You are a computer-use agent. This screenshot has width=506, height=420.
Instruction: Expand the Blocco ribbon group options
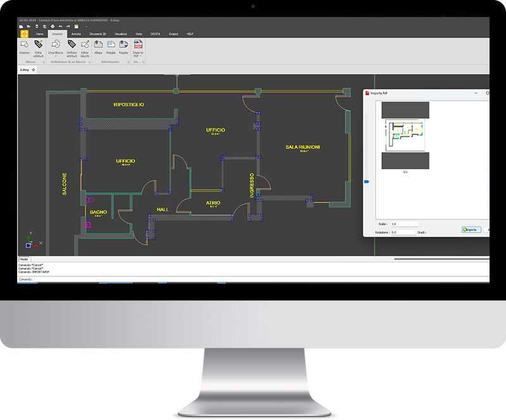point(44,61)
